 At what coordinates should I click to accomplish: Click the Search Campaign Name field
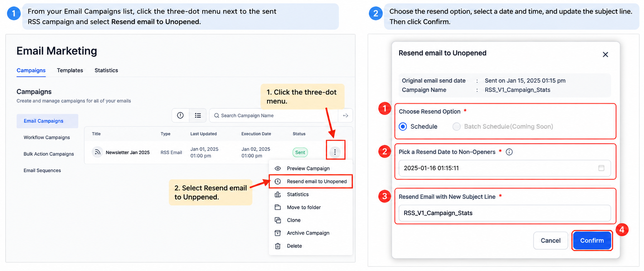pyautogui.click(x=274, y=116)
